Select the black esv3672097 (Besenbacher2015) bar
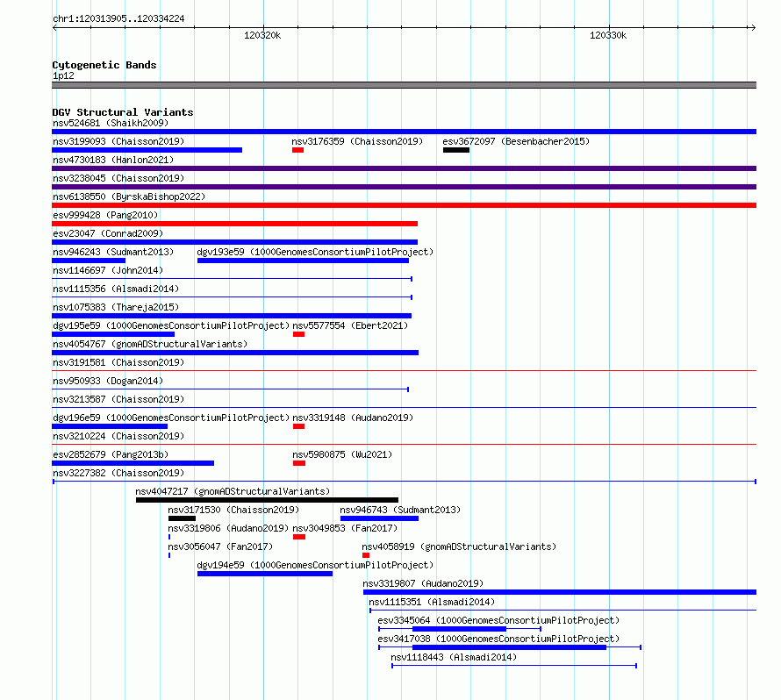781x700 pixels. click(456, 150)
